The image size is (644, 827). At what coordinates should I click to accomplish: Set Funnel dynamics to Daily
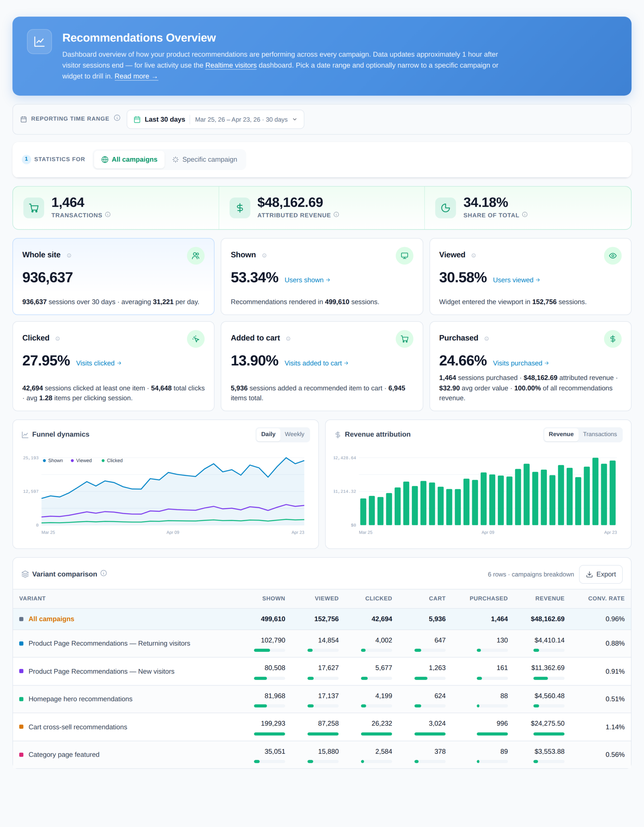(268, 434)
